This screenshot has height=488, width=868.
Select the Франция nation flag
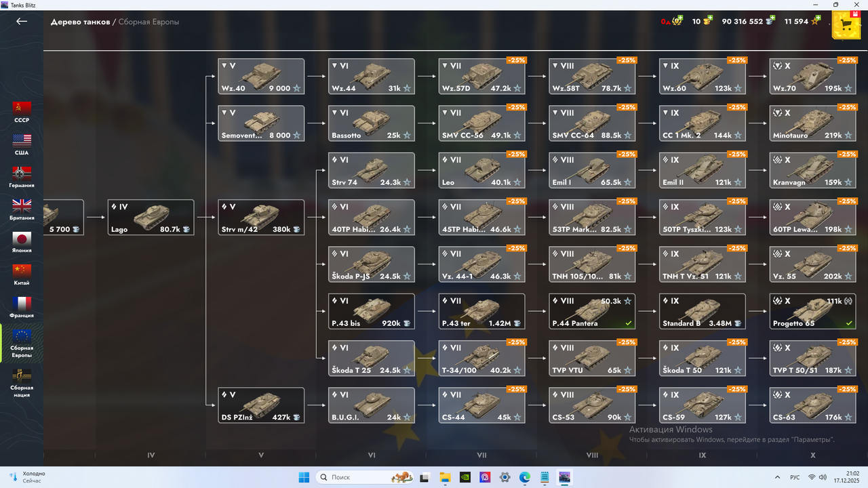[x=22, y=307]
